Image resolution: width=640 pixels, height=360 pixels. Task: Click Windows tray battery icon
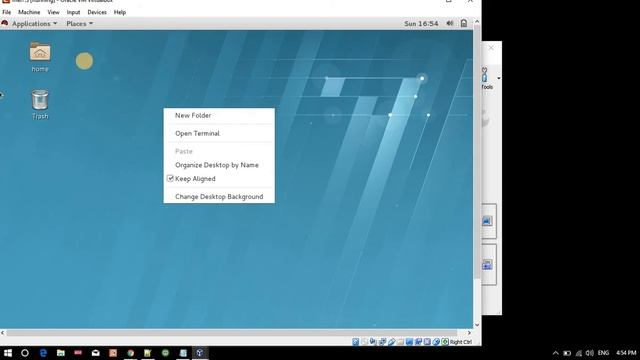[x=567, y=353]
